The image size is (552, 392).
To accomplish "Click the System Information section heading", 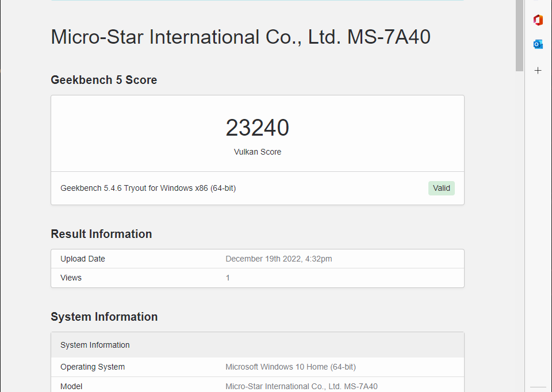I will [104, 317].
